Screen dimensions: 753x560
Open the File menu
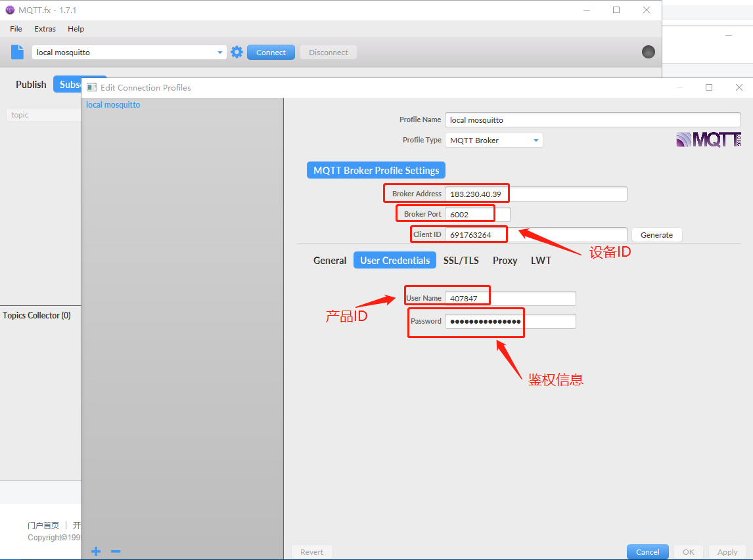[16, 29]
